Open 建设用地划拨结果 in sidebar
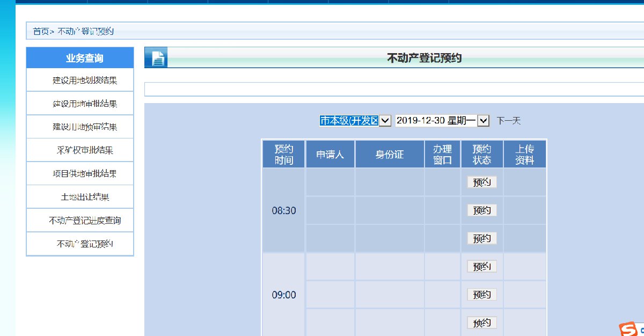This screenshot has width=644, height=336. (85, 81)
